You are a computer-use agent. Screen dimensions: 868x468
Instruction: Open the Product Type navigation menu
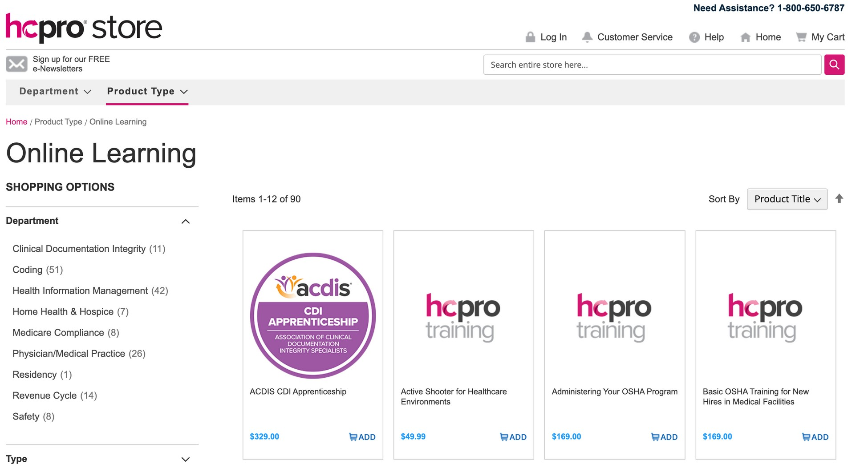point(147,92)
